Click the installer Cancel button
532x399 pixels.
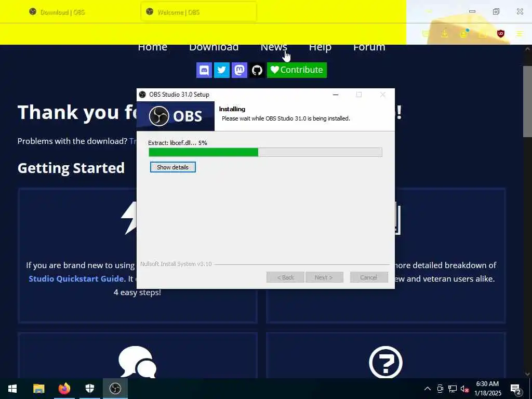[x=369, y=277]
